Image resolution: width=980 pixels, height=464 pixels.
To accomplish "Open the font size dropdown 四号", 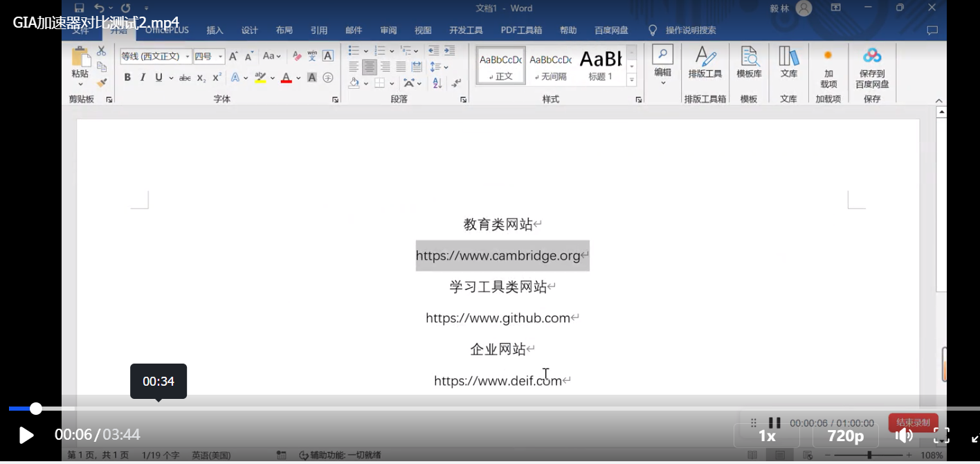I will 208,56.
